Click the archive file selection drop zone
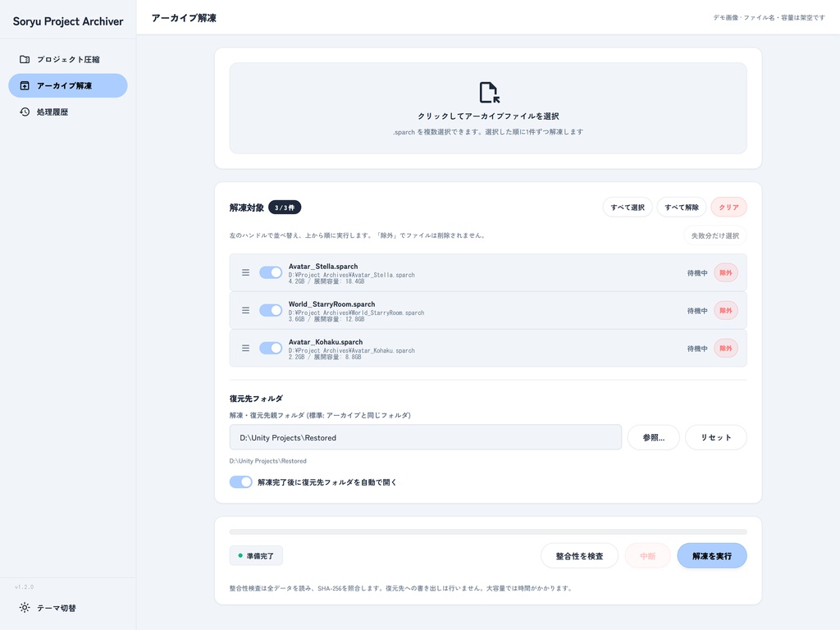 [x=488, y=108]
